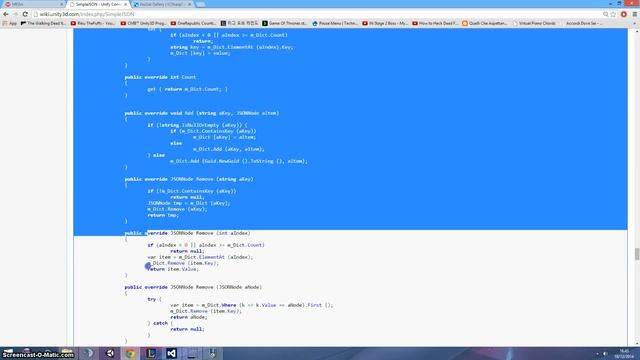Click the '} catch {' code line

[160, 323]
